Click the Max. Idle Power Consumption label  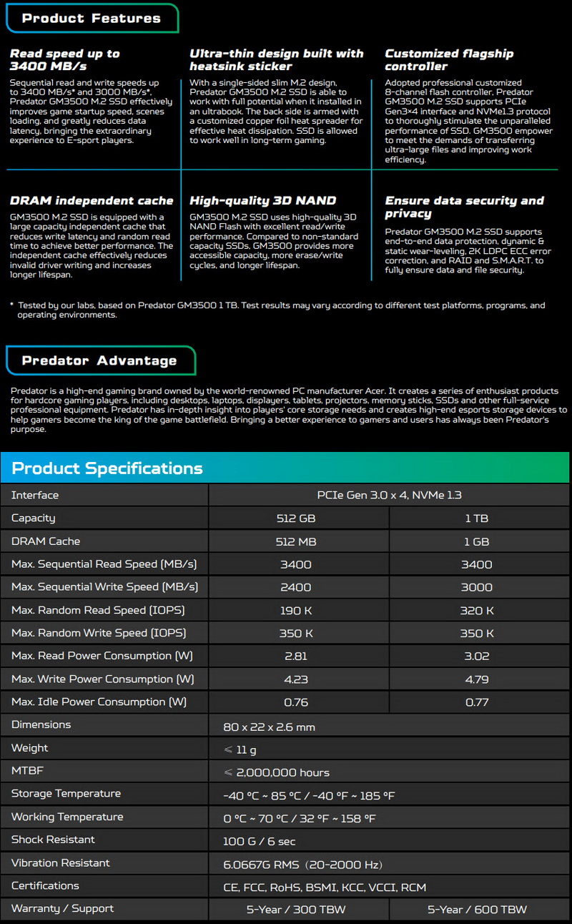click(99, 702)
